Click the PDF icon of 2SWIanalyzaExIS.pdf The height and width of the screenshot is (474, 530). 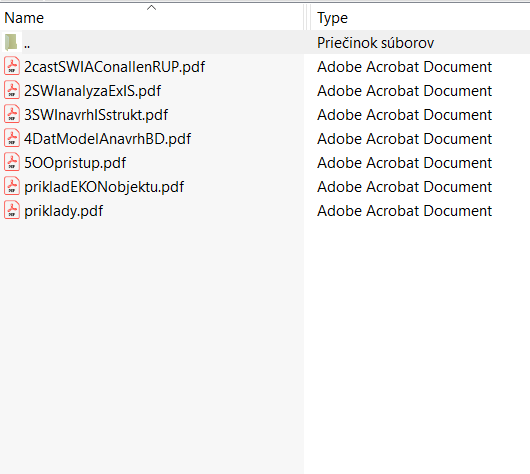pyautogui.click(x=12, y=90)
